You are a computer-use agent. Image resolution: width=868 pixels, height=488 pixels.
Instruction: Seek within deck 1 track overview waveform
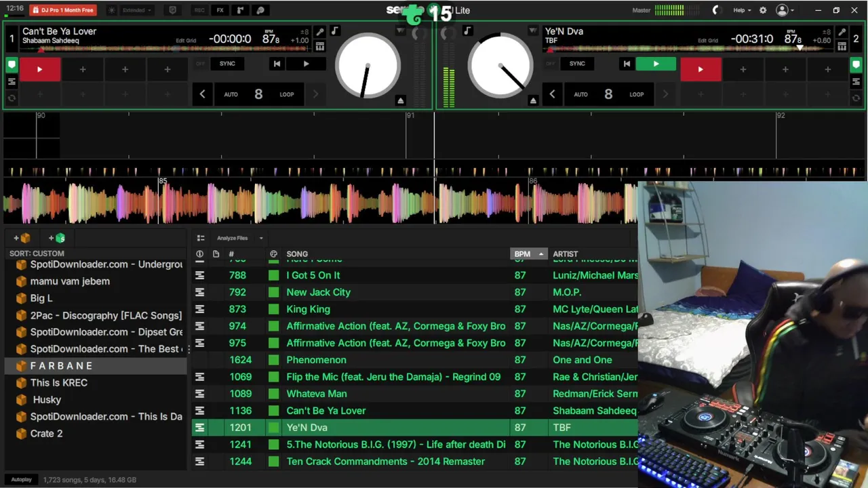click(165, 49)
